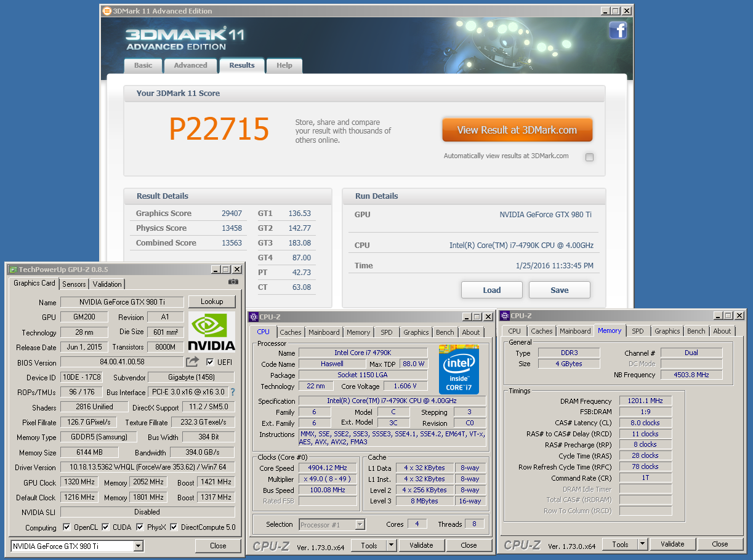
Task: Click the GPU-Z title bar app icon
Action: 12,269
